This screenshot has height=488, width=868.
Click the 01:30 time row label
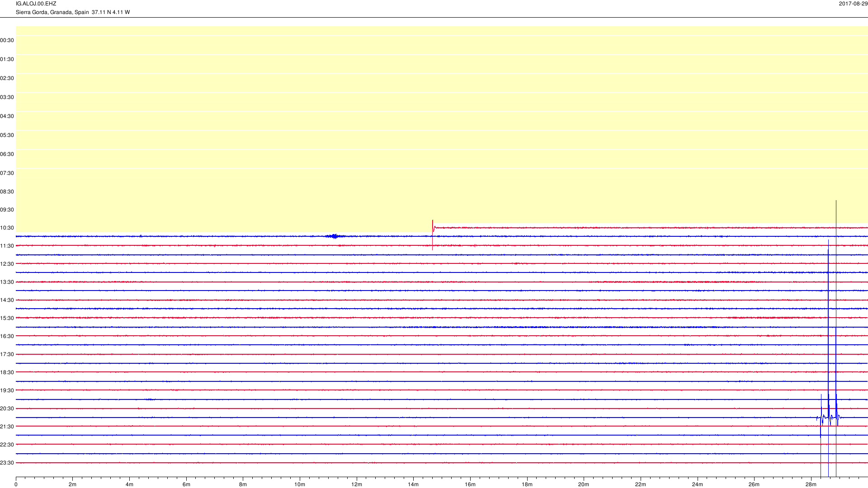(7, 59)
